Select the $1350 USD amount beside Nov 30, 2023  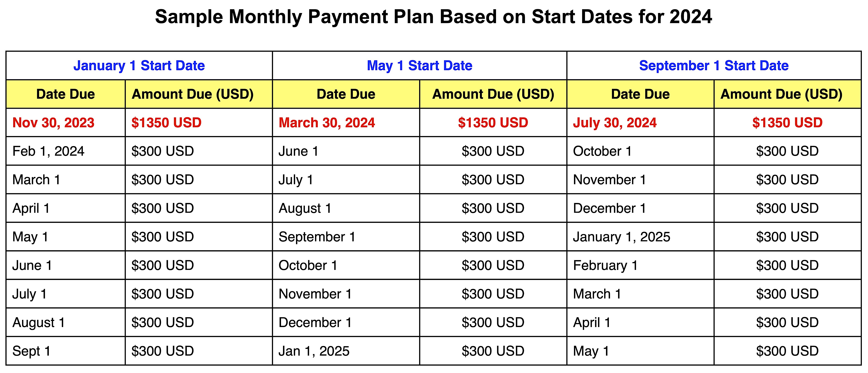pos(166,123)
